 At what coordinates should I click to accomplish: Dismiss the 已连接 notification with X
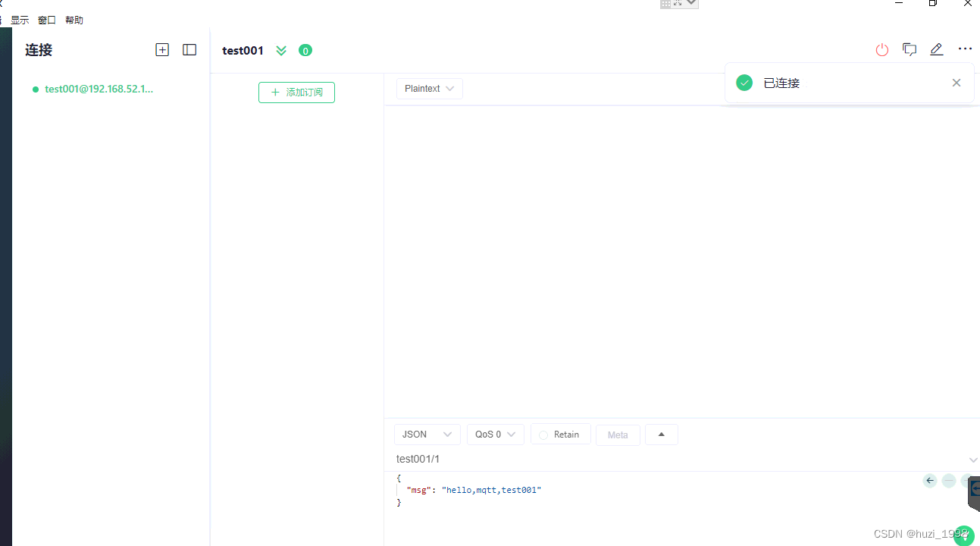coord(957,83)
